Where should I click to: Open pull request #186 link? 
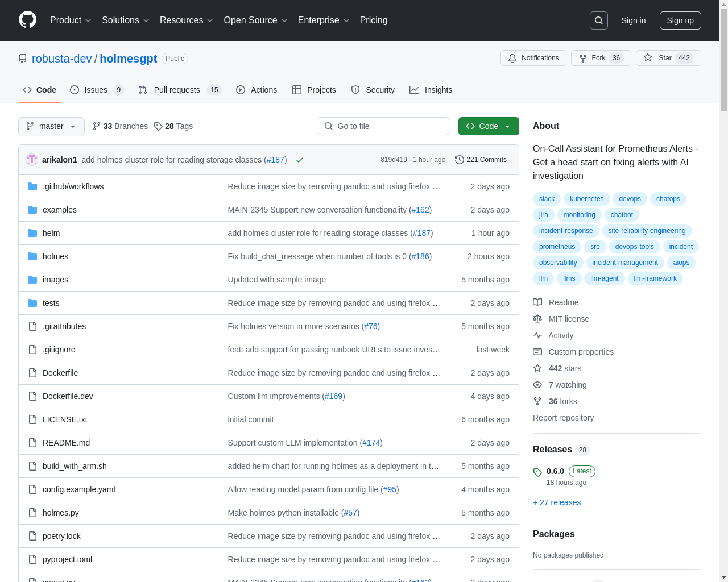point(420,256)
